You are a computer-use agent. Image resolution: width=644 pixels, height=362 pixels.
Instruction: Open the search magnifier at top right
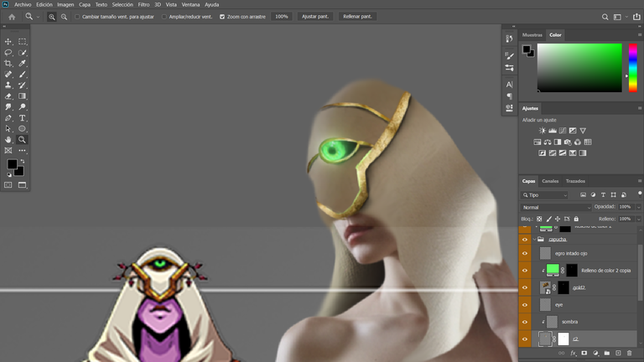click(605, 17)
